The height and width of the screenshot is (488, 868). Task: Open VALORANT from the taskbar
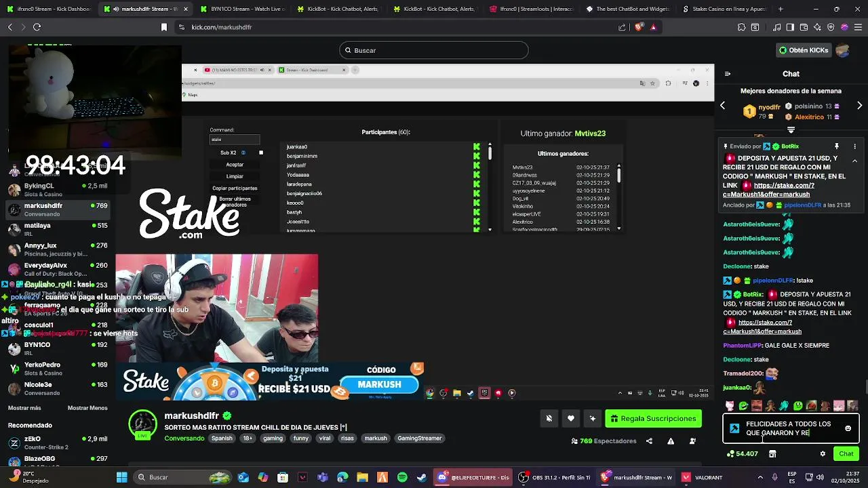(x=703, y=477)
